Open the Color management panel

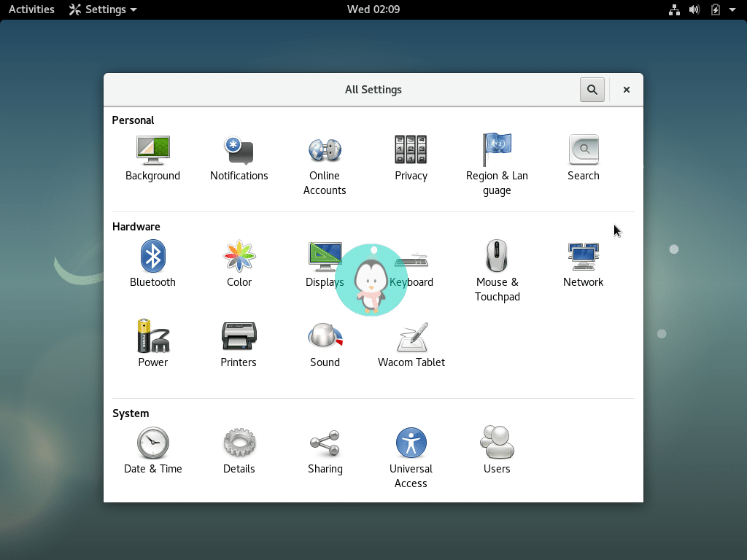tap(239, 262)
